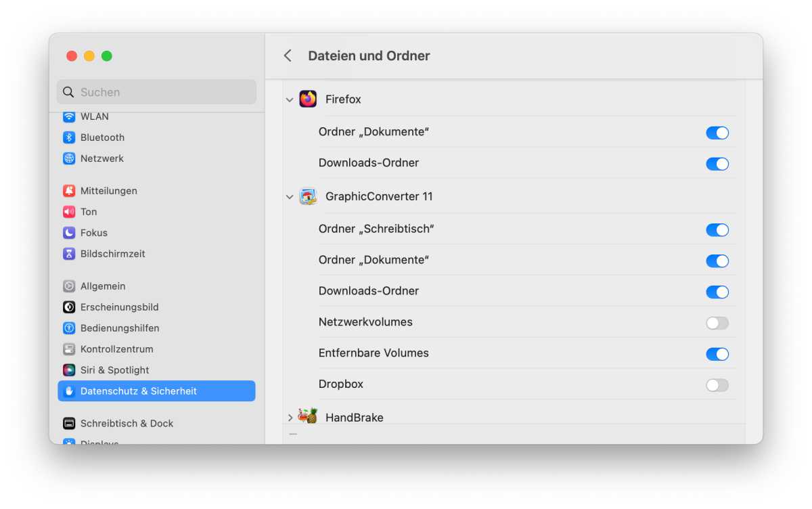Open Allgemein settings
The width and height of the screenshot is (812, 509).
(x=156, y=286)
